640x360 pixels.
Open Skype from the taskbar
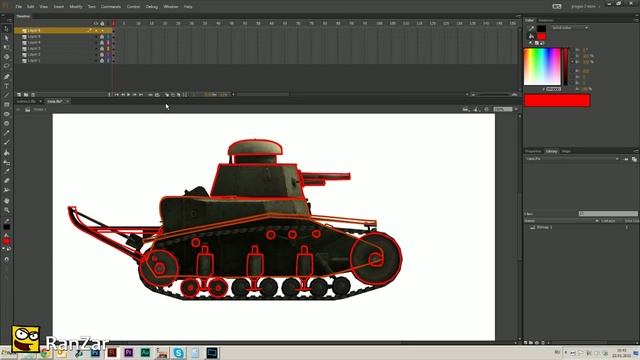pos(178,353)
